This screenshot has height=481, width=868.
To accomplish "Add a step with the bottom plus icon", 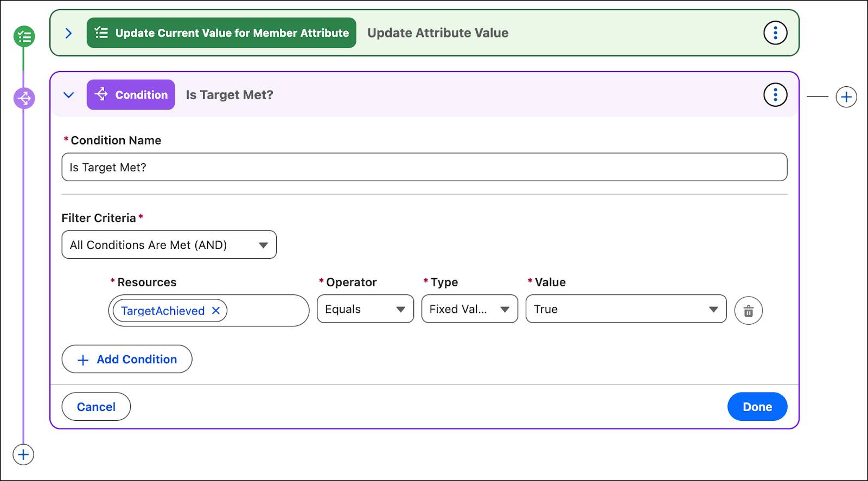I will point(23,454).
